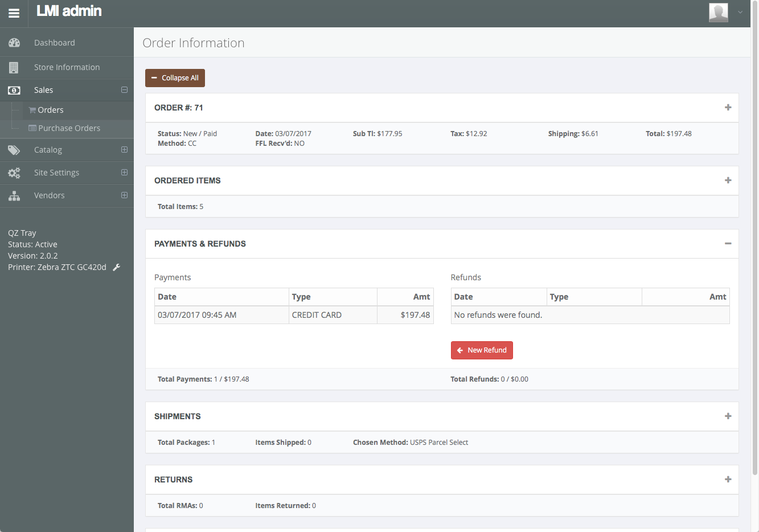Open Catalog in the sidebar
The height and width of the screenshot is (532, 759).
pos(48,150)
